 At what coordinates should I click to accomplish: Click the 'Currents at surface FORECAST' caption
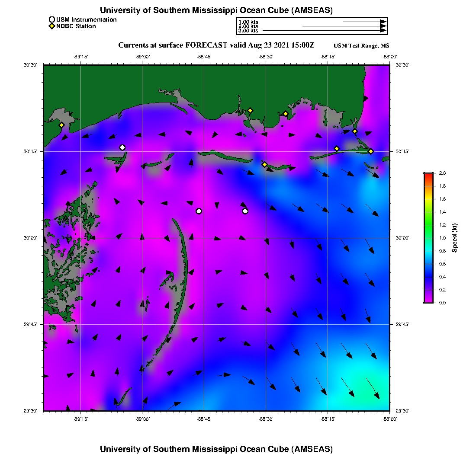point(172,45)
